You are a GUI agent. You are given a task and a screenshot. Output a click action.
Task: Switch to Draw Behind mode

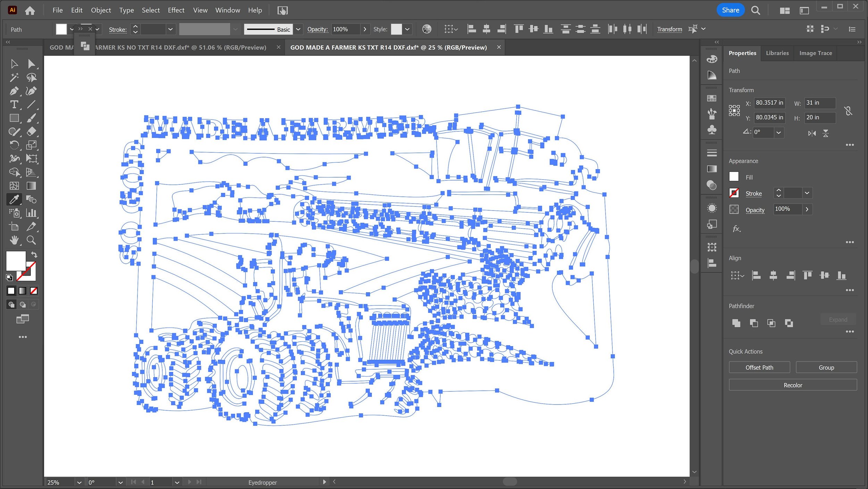(x=23, y=305)
